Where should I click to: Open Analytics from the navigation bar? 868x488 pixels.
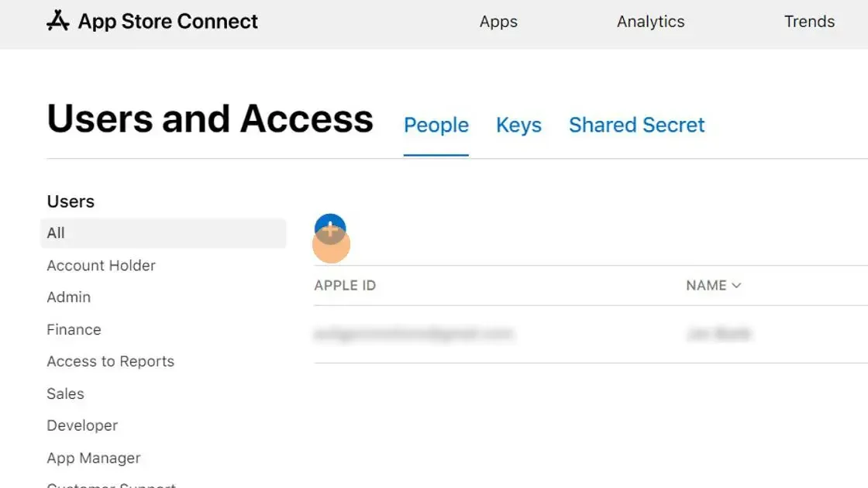(x=650, y=22)
